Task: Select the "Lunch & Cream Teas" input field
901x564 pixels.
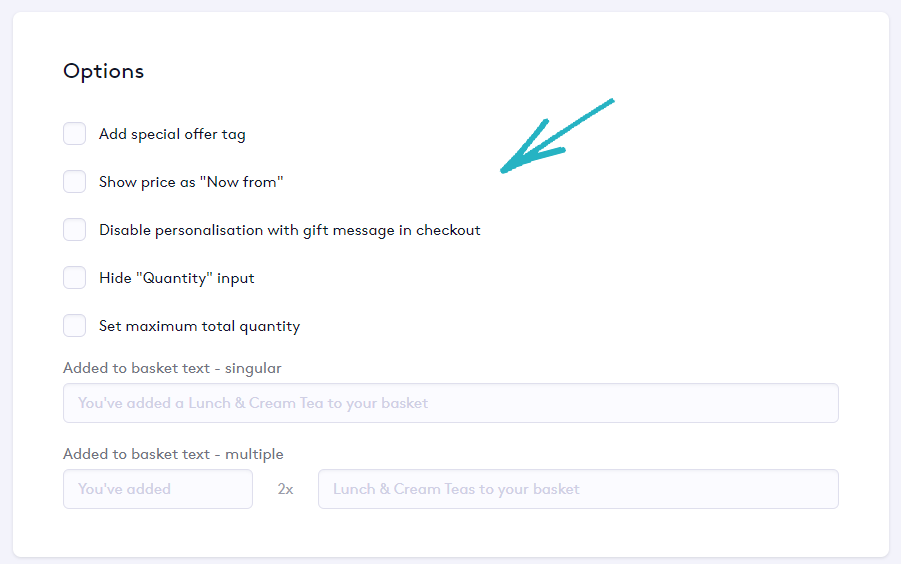Action: 578,489
